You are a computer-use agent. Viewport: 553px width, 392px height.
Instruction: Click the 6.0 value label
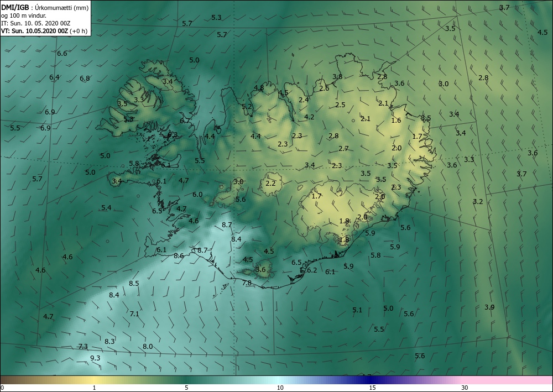[197, 195]
